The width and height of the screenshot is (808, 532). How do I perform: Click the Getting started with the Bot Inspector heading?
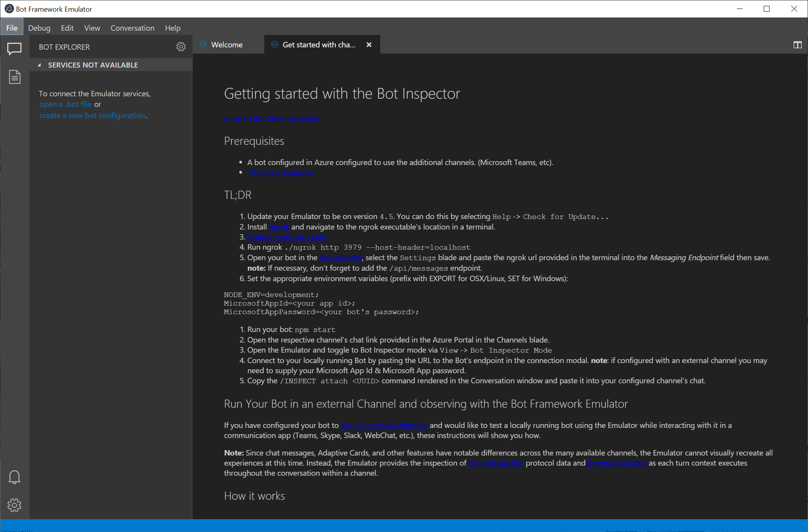point(342,94)
